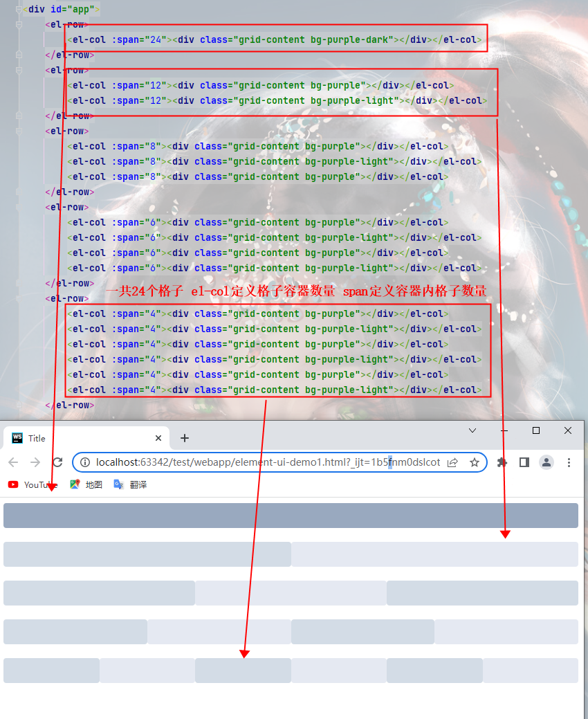Collapse the first el-row fold marker
588x719 pixels.
[x=19, y=25]
